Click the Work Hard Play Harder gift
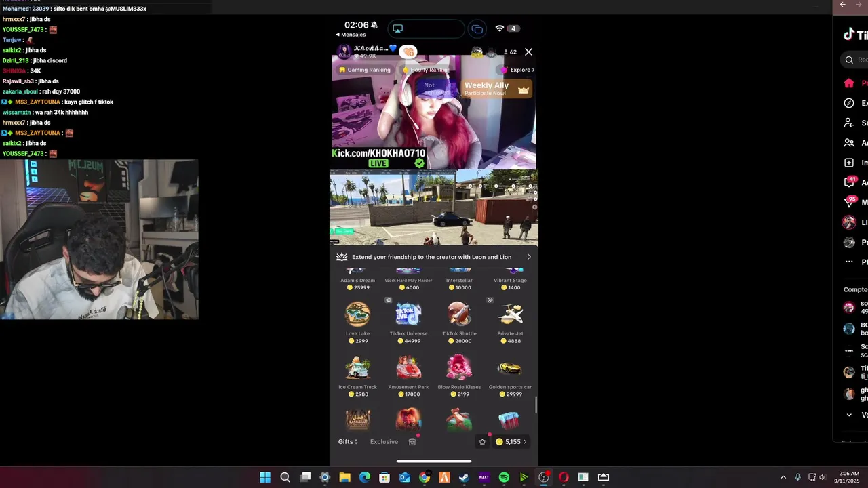Screen dimensions: 868x488 coord(408,280)
